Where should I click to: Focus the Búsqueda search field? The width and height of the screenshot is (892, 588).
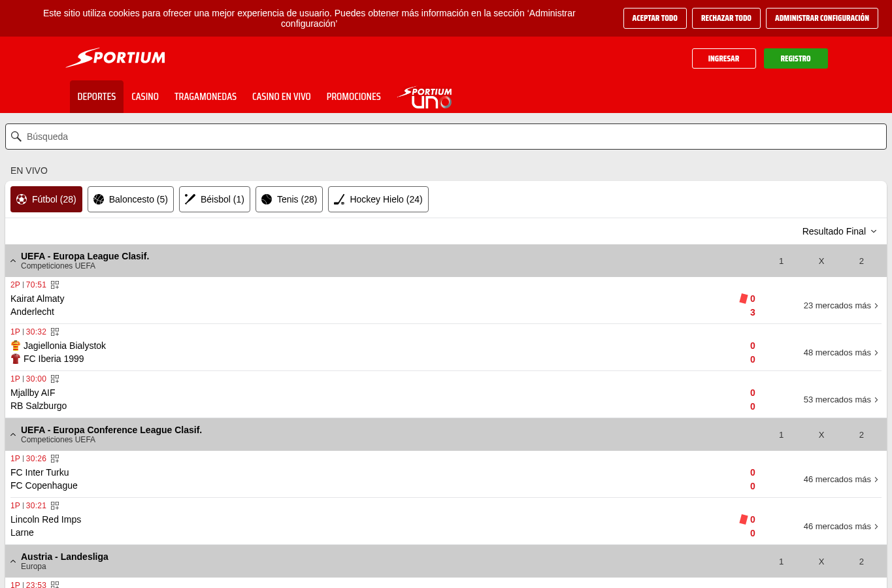point(446,137)
